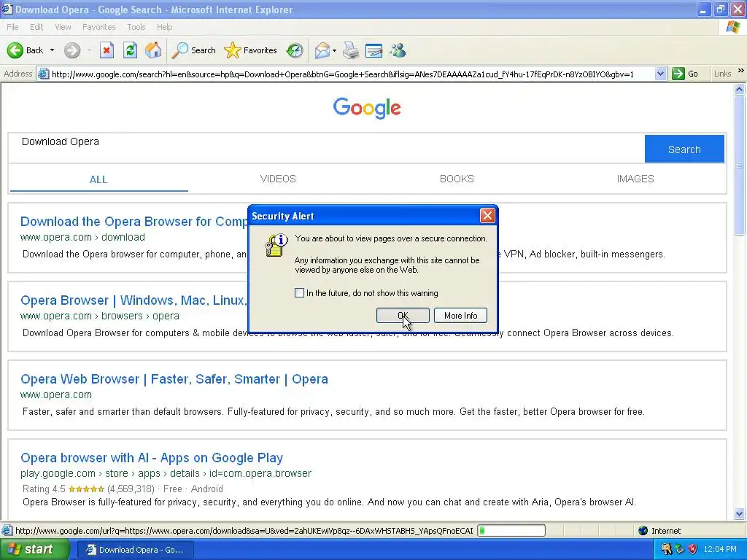This screenshot has height=560, width=747.
Task: Open the Messenger people icon
Action: click(x=398, y=50)
